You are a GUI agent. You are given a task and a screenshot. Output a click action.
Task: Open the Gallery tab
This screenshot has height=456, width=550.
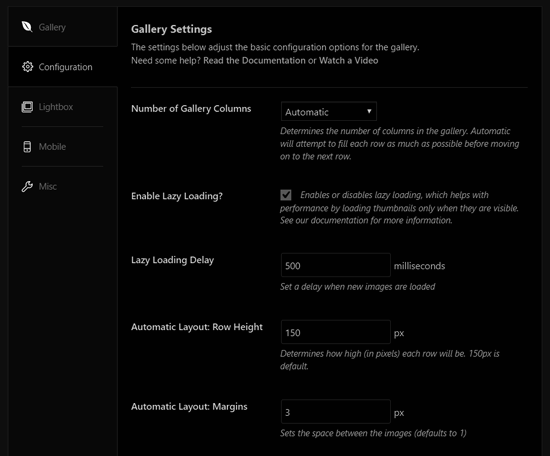pyautogui.click(x=63, y=27)
